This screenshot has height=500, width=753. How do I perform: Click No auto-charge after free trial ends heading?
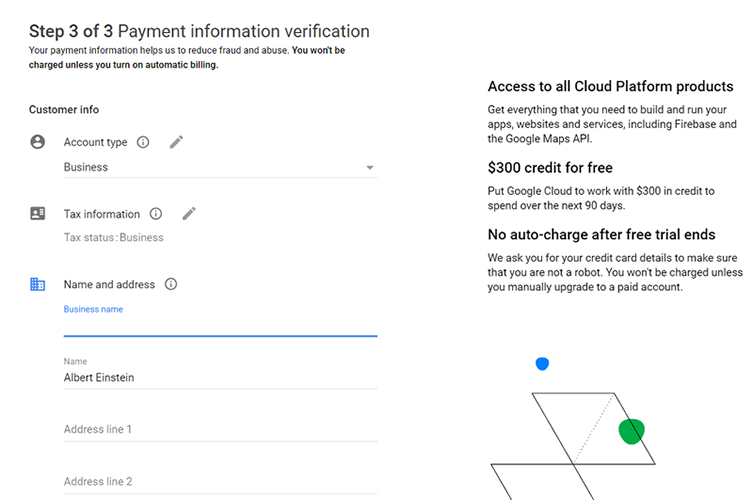pyautogui.click(x=602, y=234)
